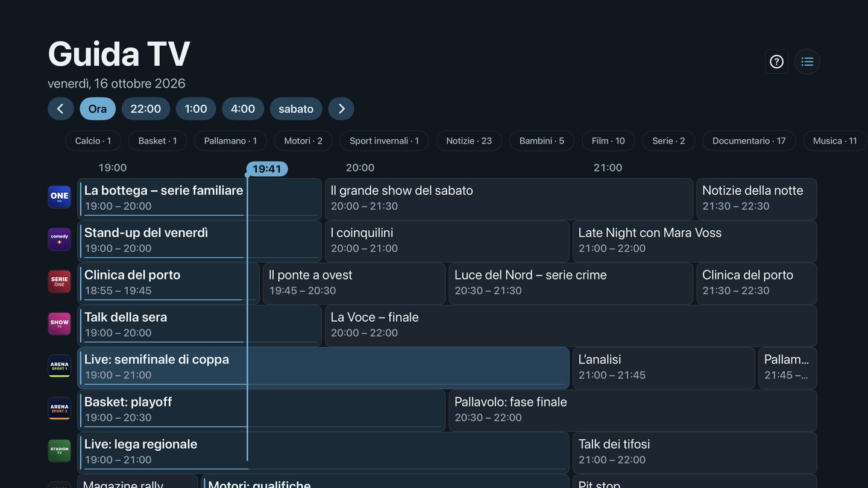Viewport: 868px width, 488px height.
Task: Toggle the Basket category filter
Action: (157, 140)
